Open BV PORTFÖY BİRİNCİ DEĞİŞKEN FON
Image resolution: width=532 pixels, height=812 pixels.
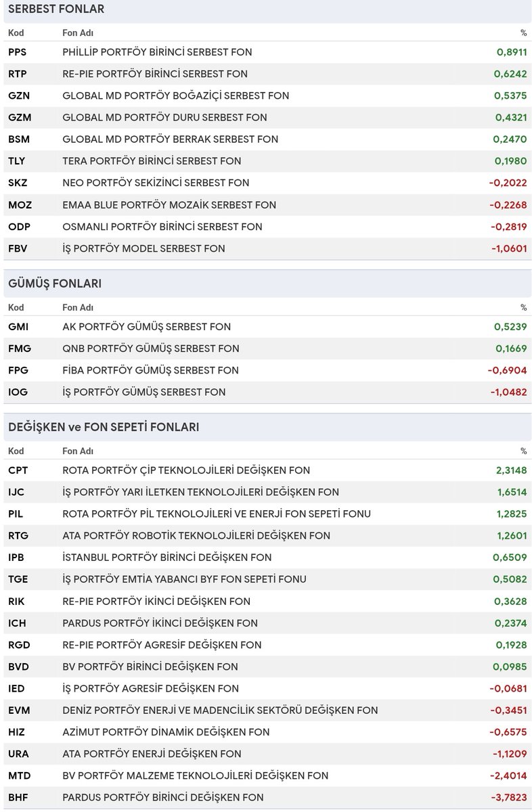coord(150,667)
